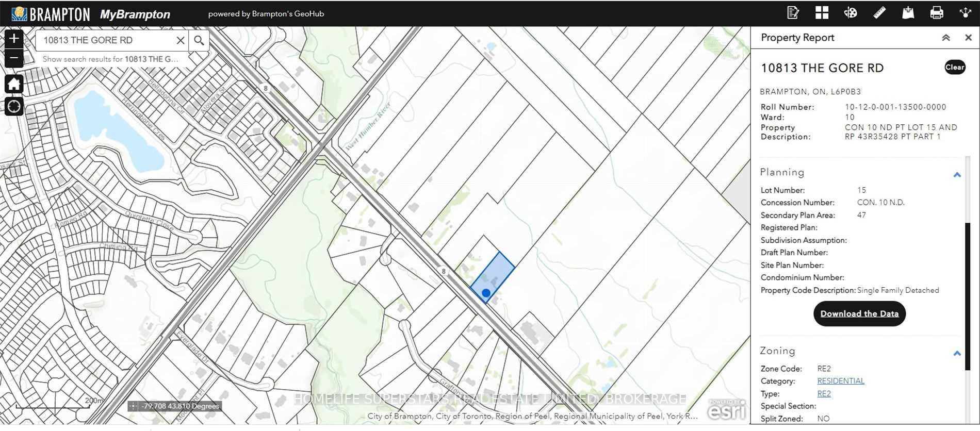Viewport: 980px width, 431px height.
Task: Collapse the Property Report panel
Action: (946, 38)
